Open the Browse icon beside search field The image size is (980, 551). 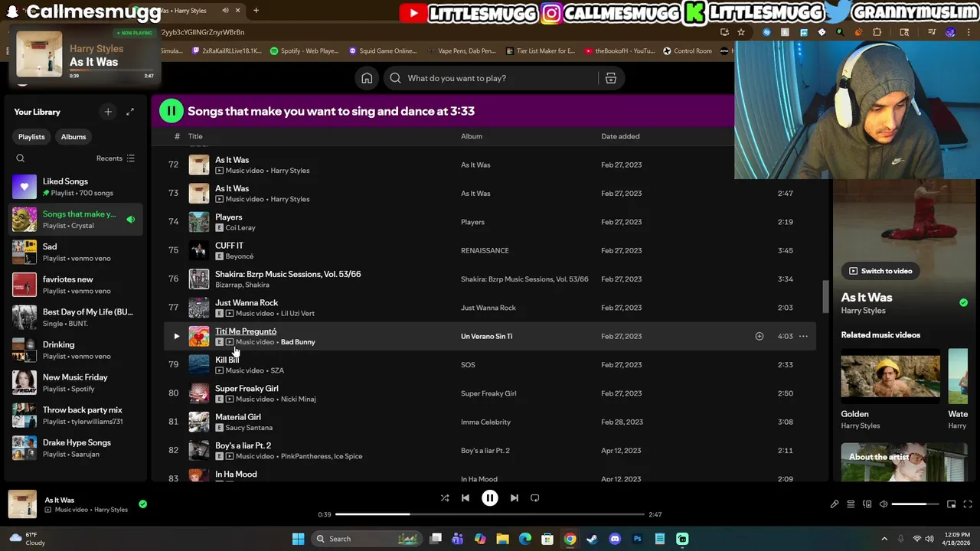tap(610, 78)
